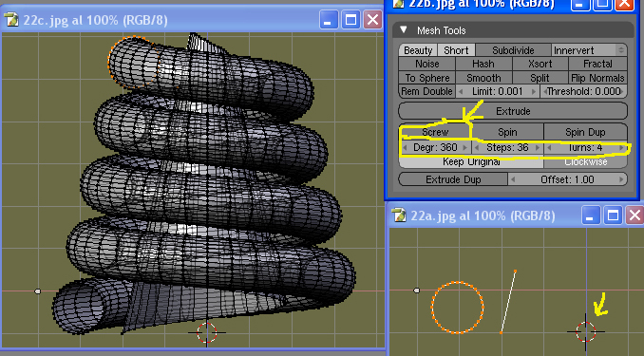The image size is (644, 356).
Task: Open the Innervert dropdown
Action: click(589, 50)
